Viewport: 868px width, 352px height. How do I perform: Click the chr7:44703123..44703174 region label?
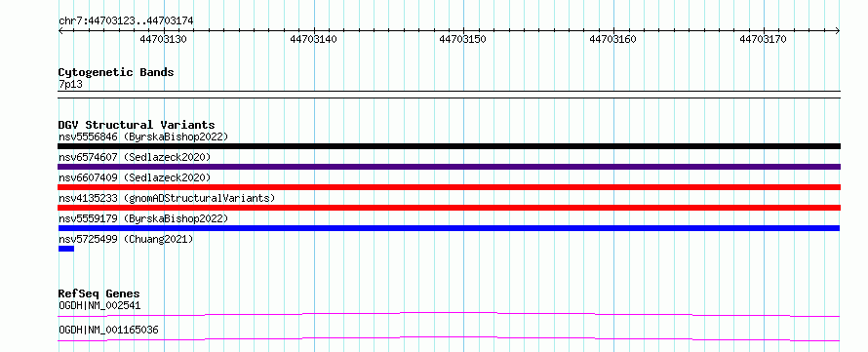tap(126, 21)
